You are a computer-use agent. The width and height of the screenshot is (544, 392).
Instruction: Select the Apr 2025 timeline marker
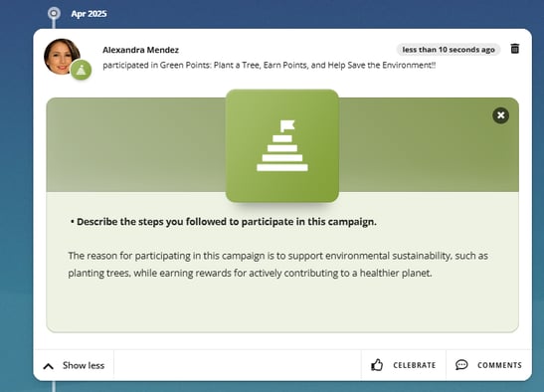54,14
